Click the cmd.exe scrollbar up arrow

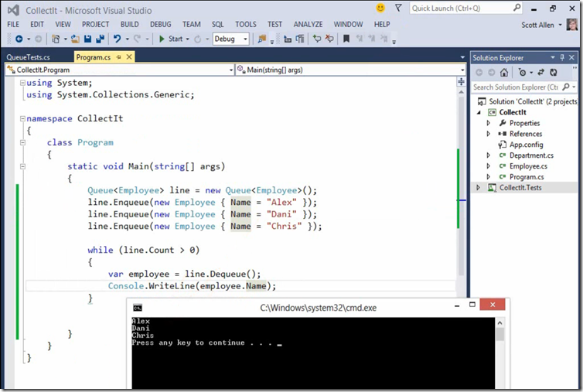[x=500, y=322]
